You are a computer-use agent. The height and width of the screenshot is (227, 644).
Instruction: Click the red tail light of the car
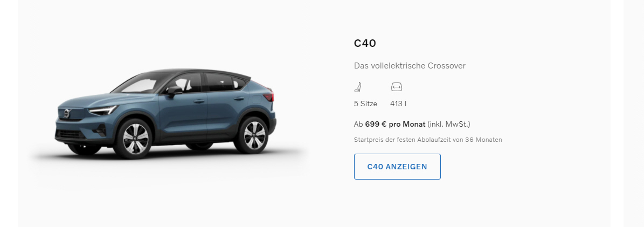pos(268,97)
